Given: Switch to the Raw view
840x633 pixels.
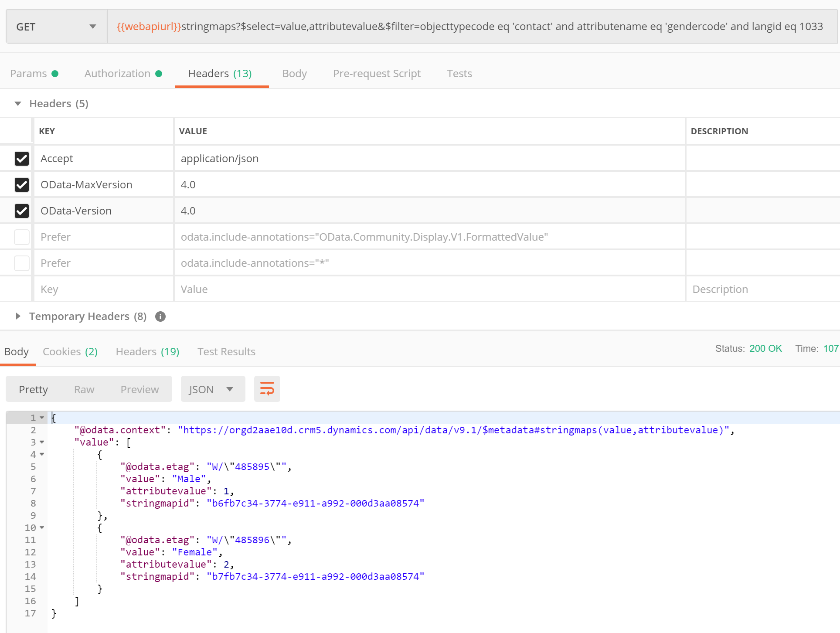Looking at the screenshot, I should (84, 389).
